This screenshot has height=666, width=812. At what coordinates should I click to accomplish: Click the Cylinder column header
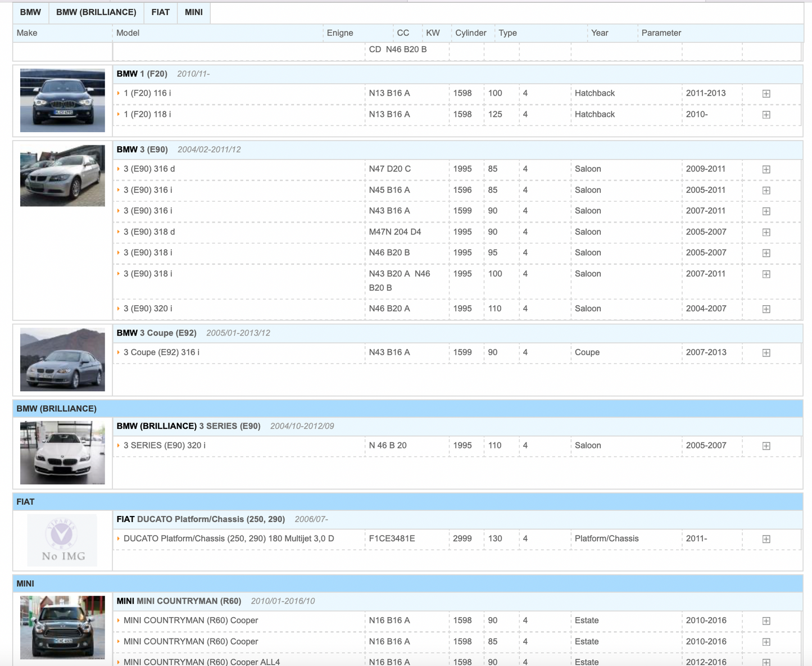point(471,33)
